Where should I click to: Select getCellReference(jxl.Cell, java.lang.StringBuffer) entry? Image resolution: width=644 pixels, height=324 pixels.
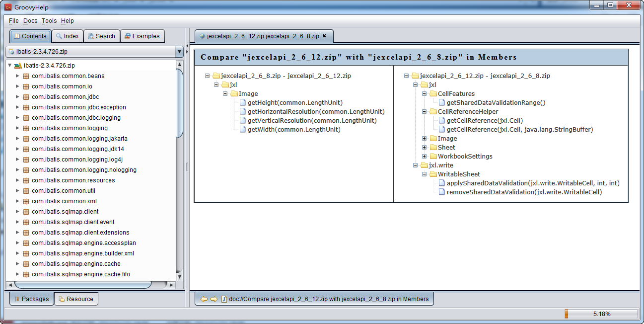click(520, 130)
